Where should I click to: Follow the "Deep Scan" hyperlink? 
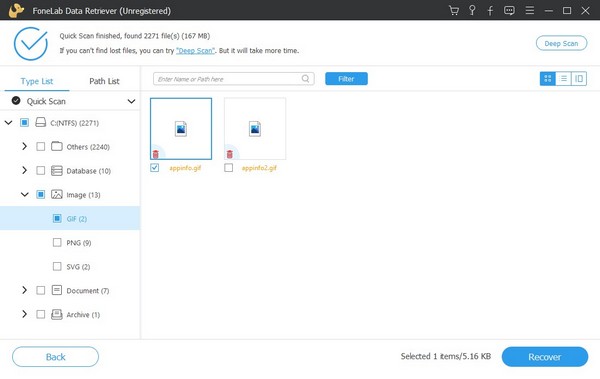coord(196,51)
